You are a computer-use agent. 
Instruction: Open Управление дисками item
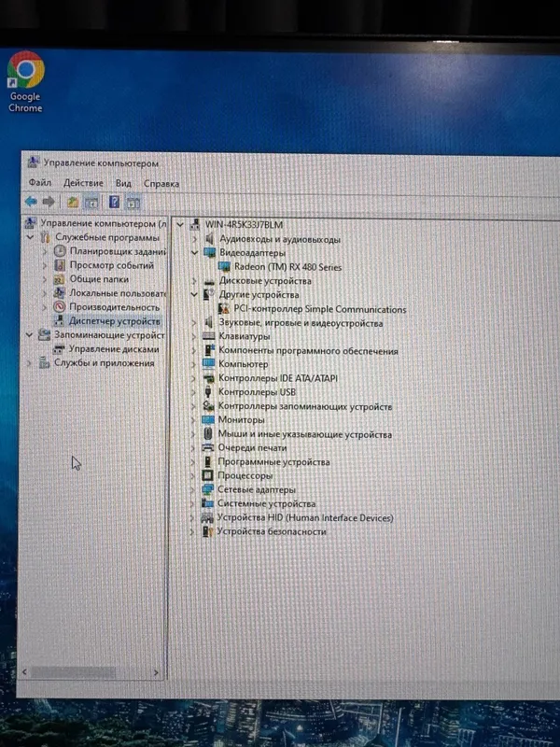pyautogui.click(x=114, y=348)
